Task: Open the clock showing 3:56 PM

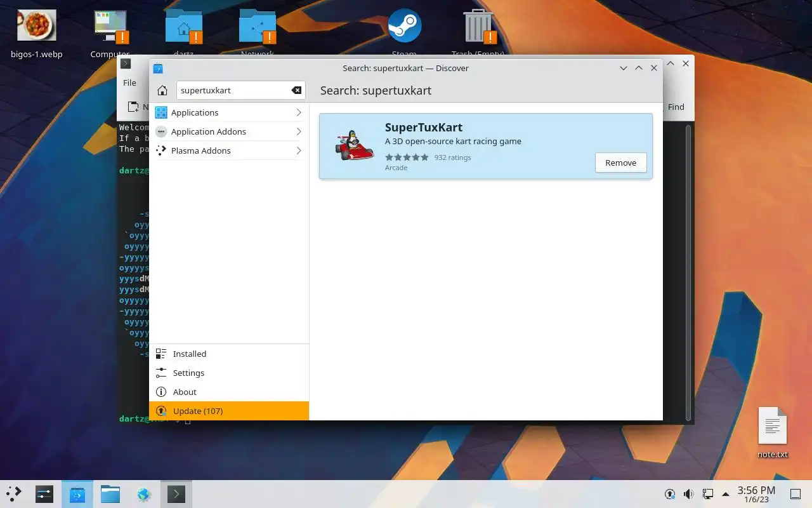Action: click(x=756, y=494)
